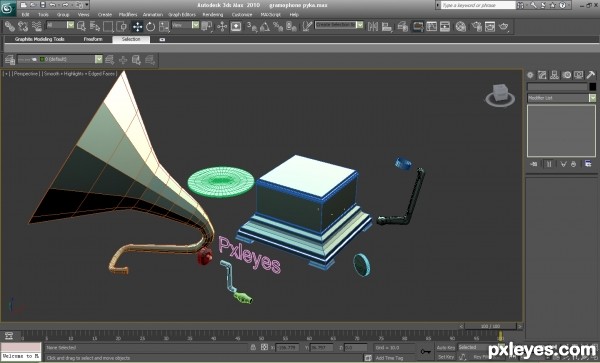Toggle Spinner Snap
This screenshot has width=600, height=363.
tap(291, 26)
